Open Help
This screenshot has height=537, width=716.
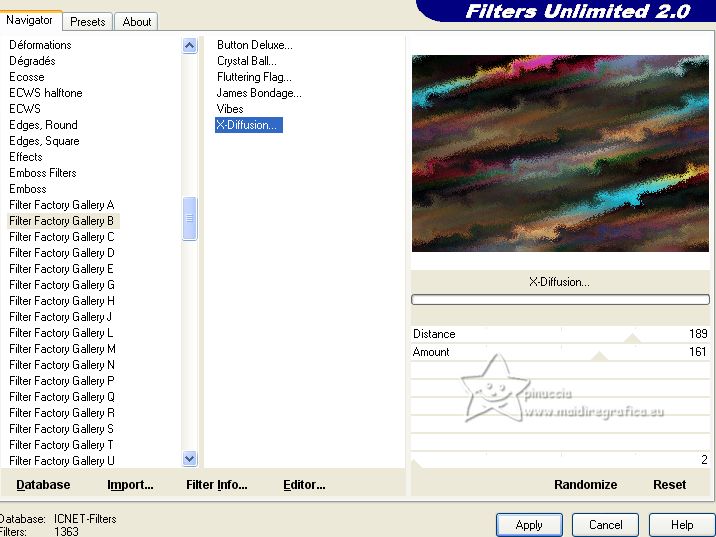pyautogui.click(x=682, y=525)
